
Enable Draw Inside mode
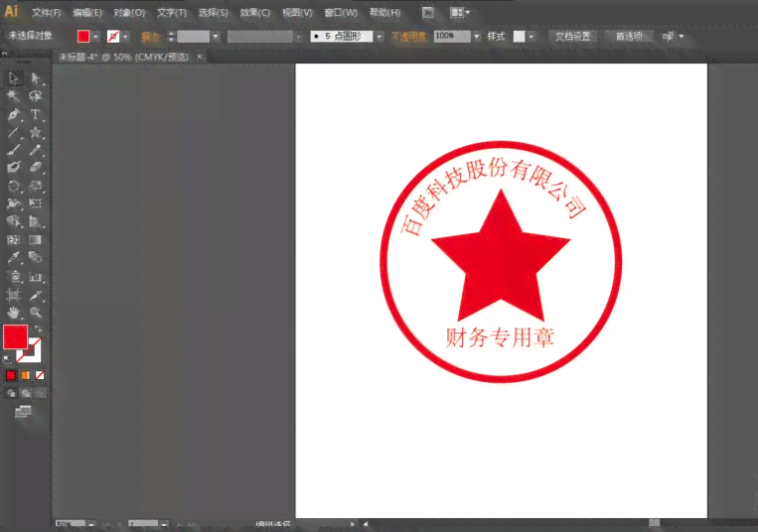40,393
